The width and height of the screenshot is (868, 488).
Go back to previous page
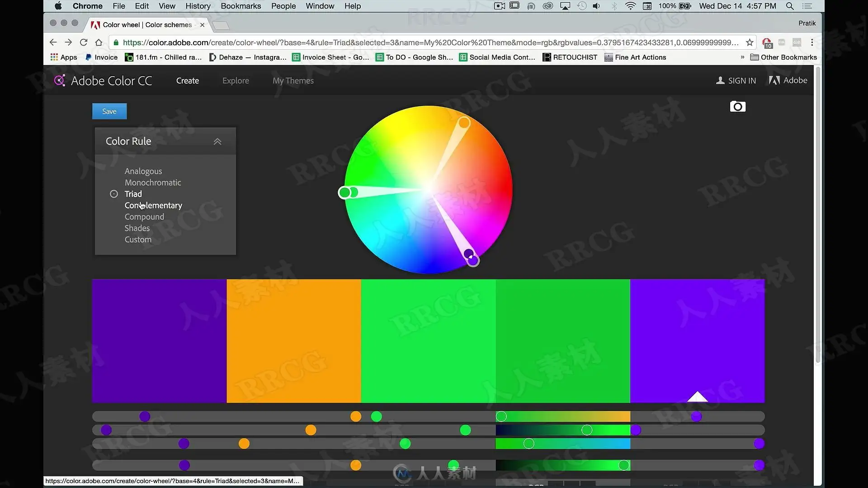point(53,42)
